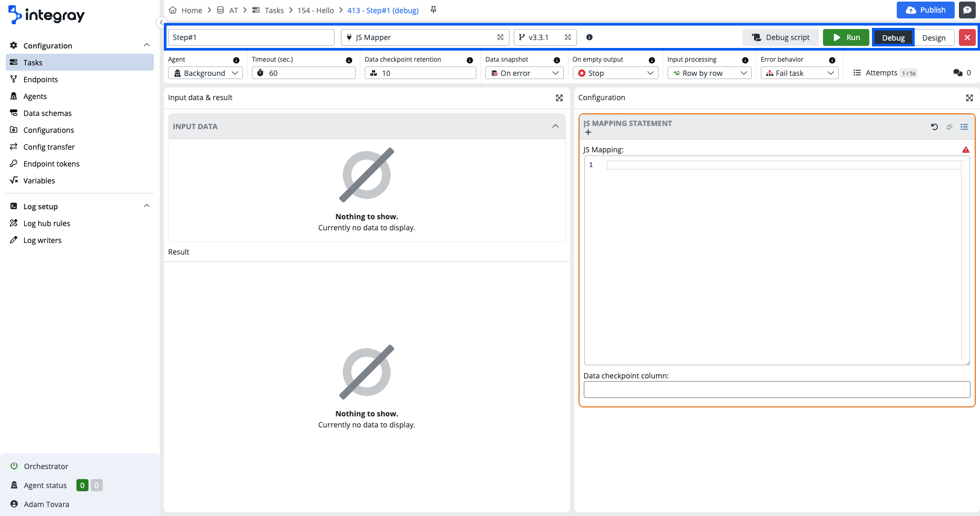
Task: Open the Agent Background dropdown
Action: (x=205, y=73)
